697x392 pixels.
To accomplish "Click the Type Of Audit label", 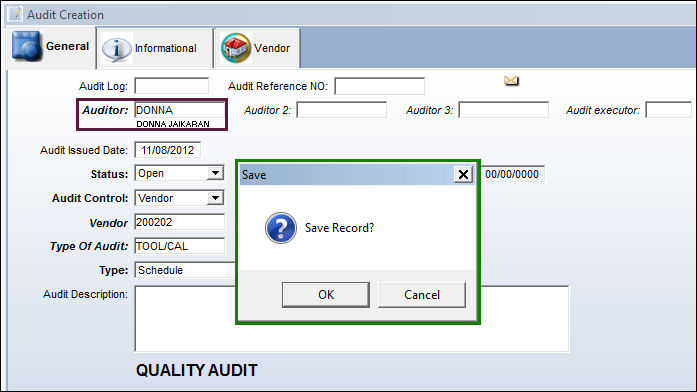I will 89,246.
